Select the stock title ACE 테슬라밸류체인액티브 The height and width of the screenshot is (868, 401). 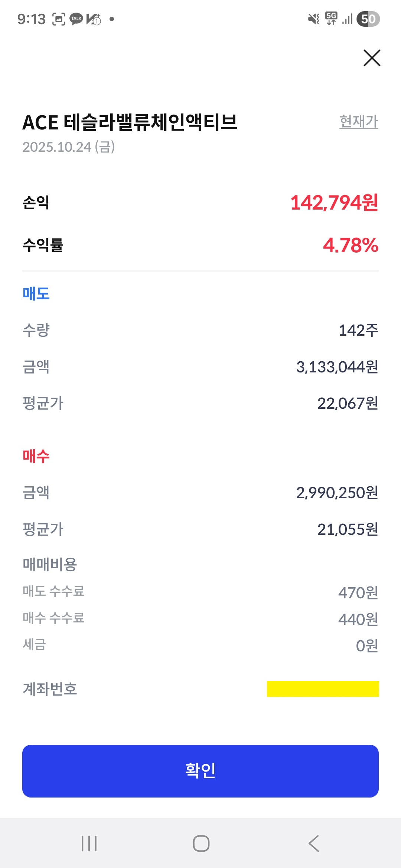click(x=130, y=122)
